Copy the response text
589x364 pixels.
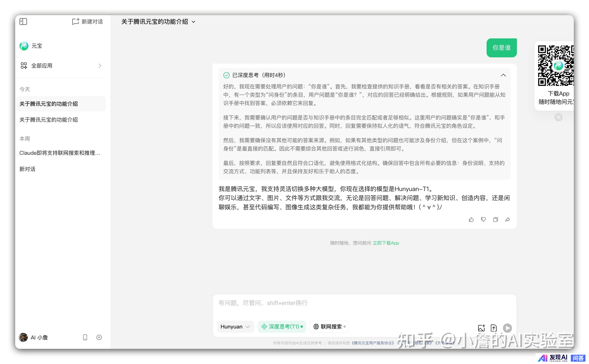pyautogui.click(x=495, y=219)
